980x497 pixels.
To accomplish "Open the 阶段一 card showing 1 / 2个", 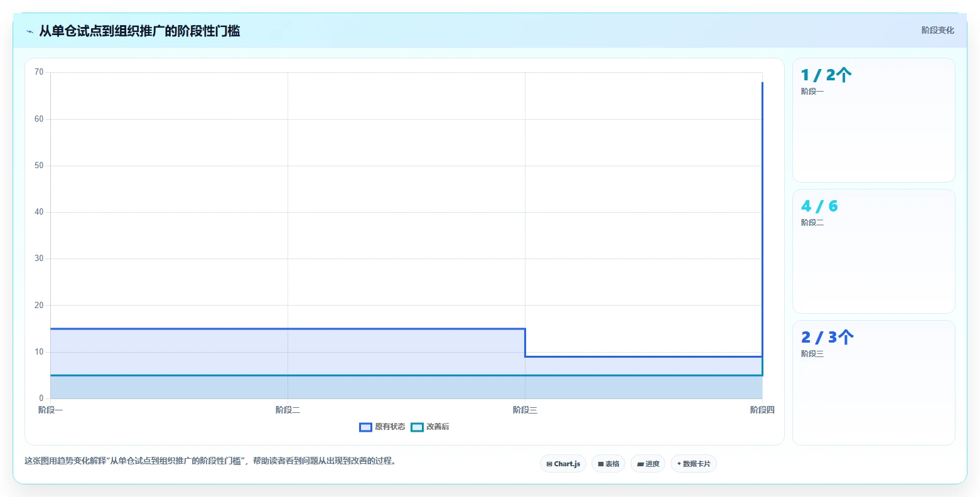I will click(x=874, y=120).
